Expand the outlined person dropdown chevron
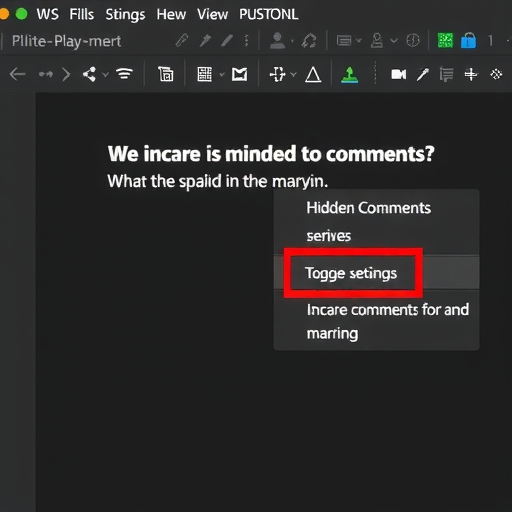The width and height of the screenshot is (512, 512). tap(394, 41)
